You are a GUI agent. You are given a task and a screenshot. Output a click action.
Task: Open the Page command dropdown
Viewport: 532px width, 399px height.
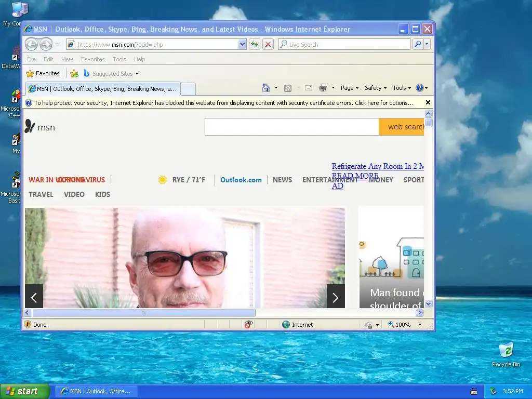coord(350,88)
